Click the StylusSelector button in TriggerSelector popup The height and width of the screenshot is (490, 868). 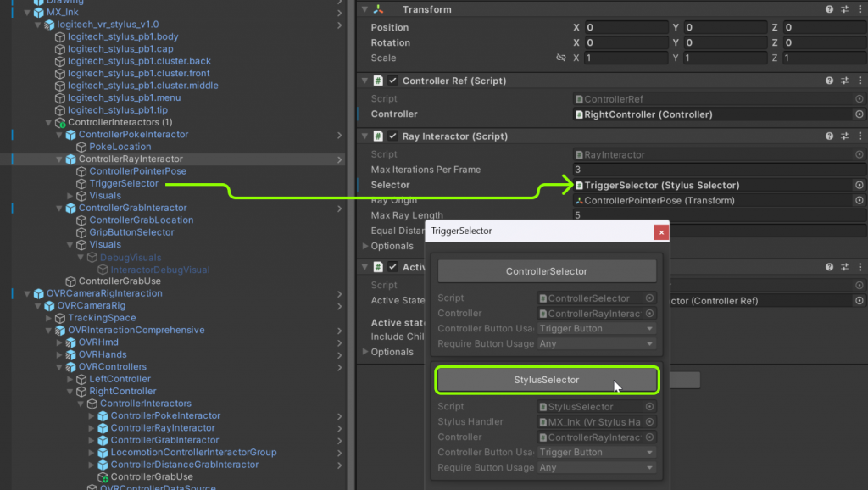click(x=547, y=380)
